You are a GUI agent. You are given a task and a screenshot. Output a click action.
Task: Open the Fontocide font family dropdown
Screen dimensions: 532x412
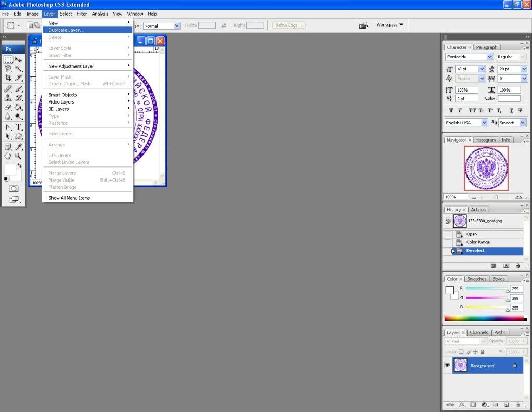(x=489, y=57)
